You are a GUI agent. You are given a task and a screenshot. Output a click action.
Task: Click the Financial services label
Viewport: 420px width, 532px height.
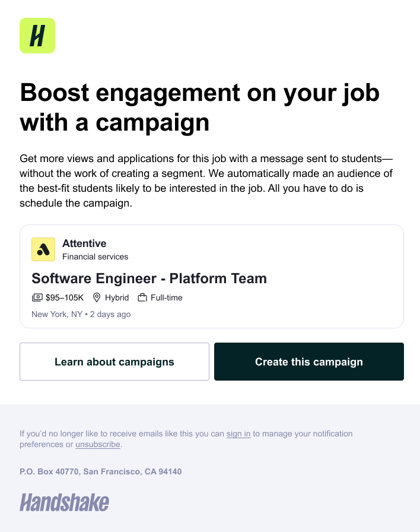96,257
